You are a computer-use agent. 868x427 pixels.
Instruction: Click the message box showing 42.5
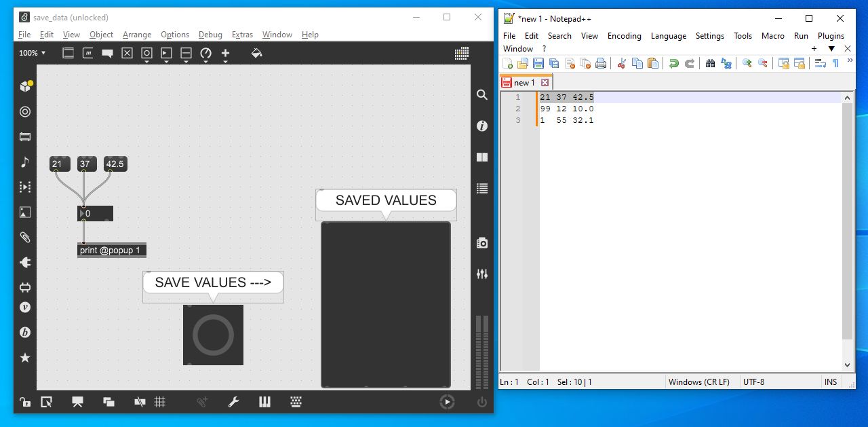click(115, 164)
